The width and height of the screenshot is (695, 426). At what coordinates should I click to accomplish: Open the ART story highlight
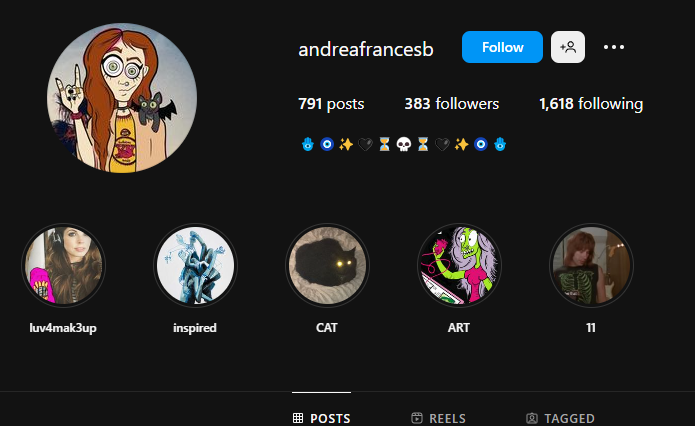coord(459,266)
